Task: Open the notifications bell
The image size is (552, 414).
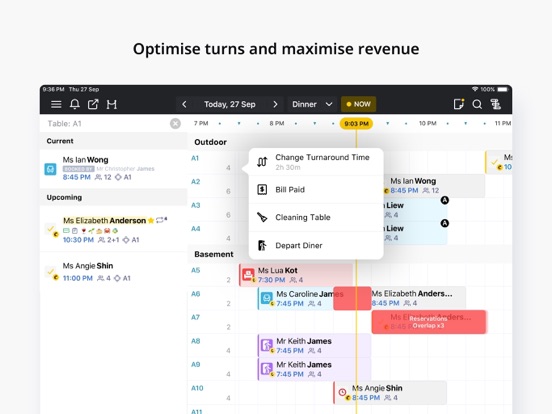Action: coord(75,104)
